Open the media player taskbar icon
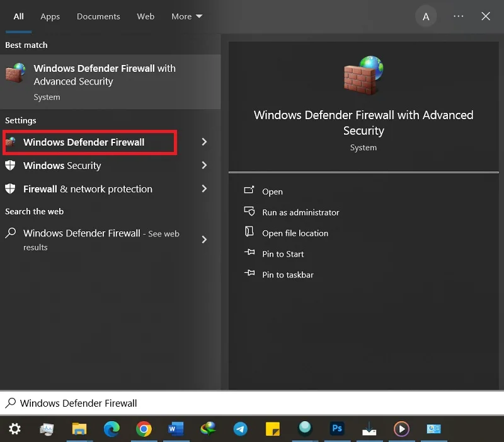Screen dimensions: 504x442 point(401,429)
